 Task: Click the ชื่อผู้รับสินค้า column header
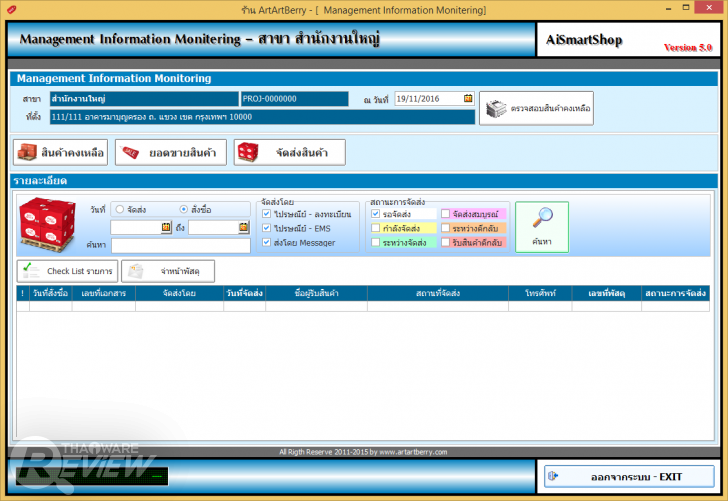click(x=316, y=293)
